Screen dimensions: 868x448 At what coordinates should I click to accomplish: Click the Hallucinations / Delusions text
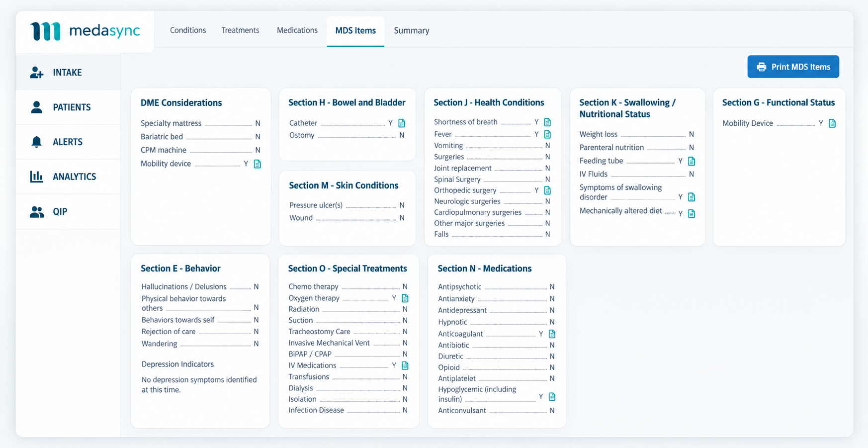[x=184, y=287]
